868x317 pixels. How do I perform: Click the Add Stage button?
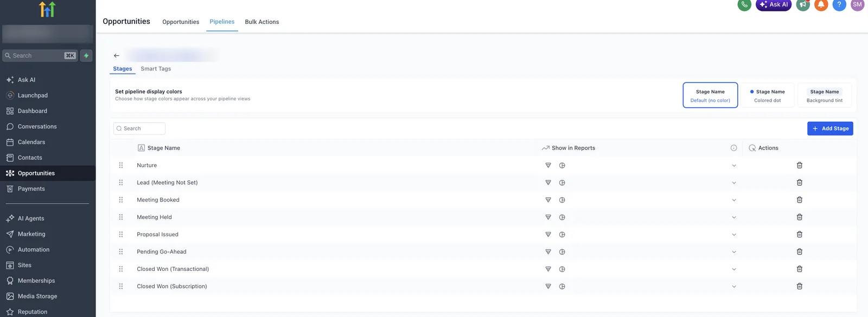(830, 128)
